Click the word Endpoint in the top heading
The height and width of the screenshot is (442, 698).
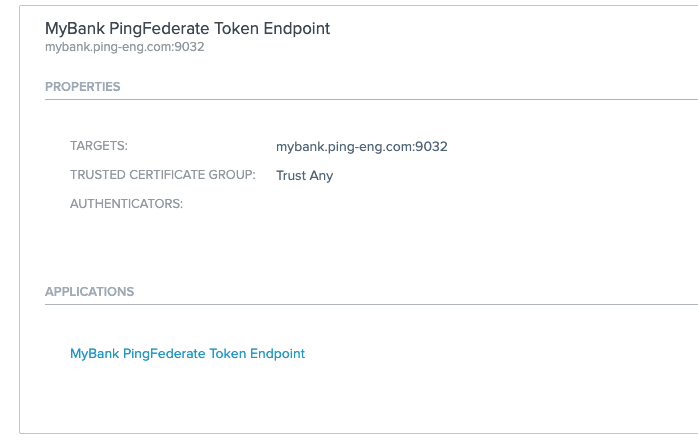click(297, 28)
